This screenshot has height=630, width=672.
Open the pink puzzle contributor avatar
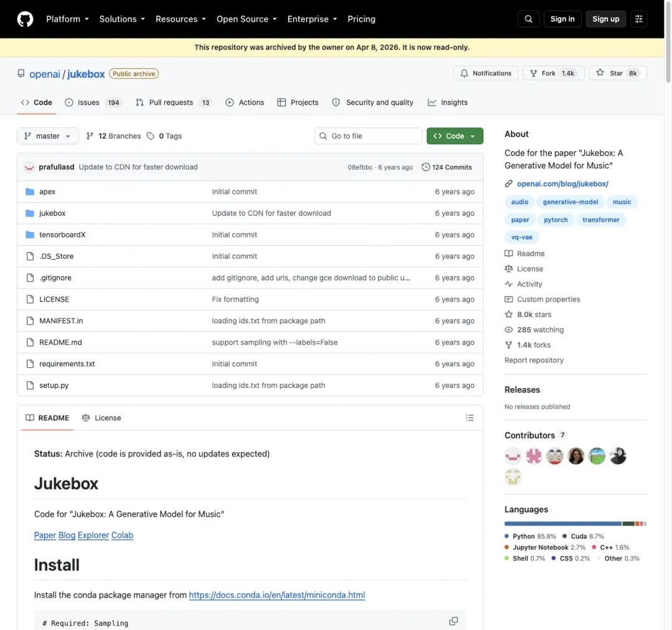tap(534, 456)
